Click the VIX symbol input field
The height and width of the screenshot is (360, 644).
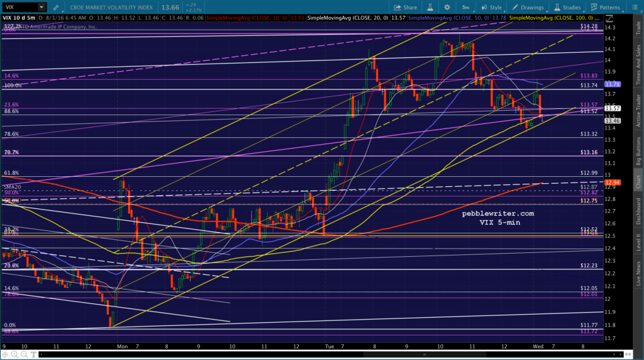tap(21, 7)
